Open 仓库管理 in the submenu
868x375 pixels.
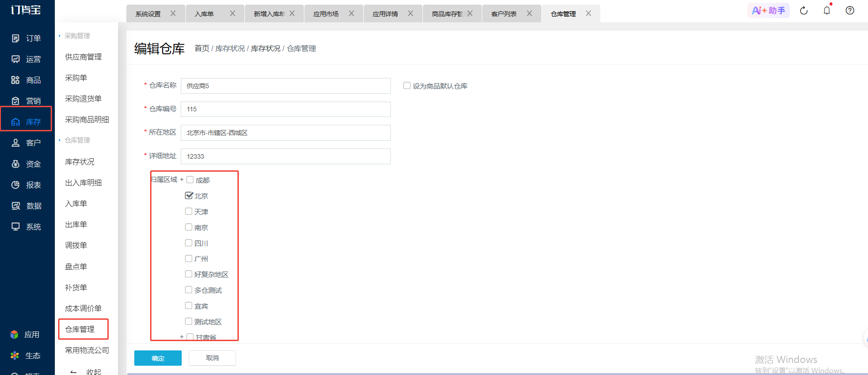pyautogui.click(x=80, y=329)
